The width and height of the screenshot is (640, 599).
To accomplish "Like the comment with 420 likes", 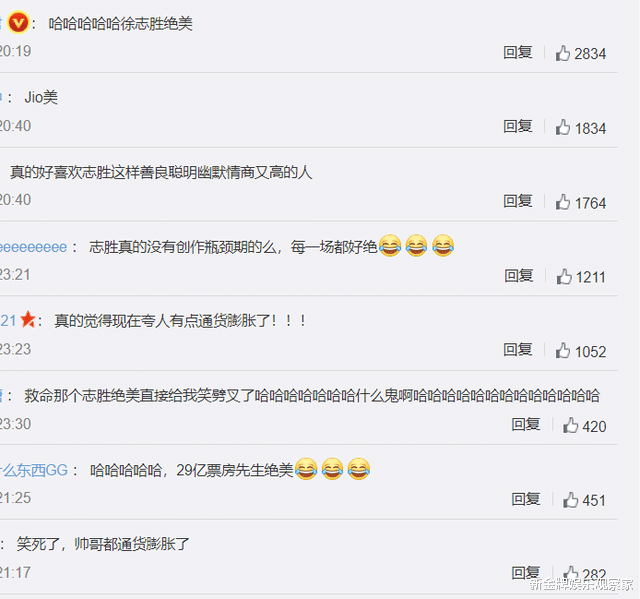I will 570,425.
